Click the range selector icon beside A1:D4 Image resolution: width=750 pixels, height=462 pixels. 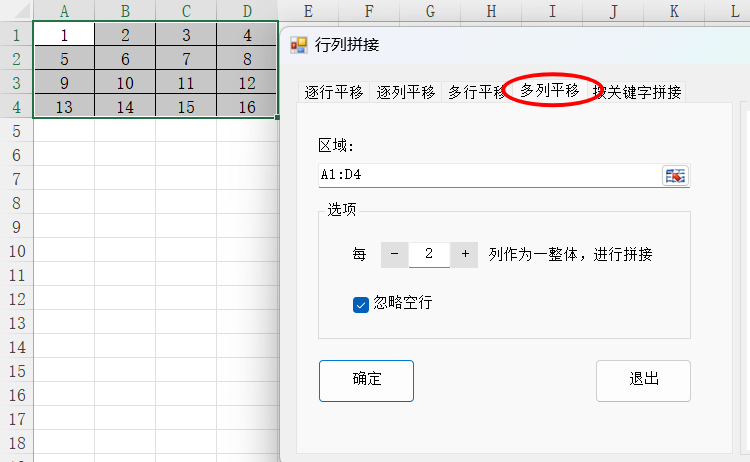[675, 176]
